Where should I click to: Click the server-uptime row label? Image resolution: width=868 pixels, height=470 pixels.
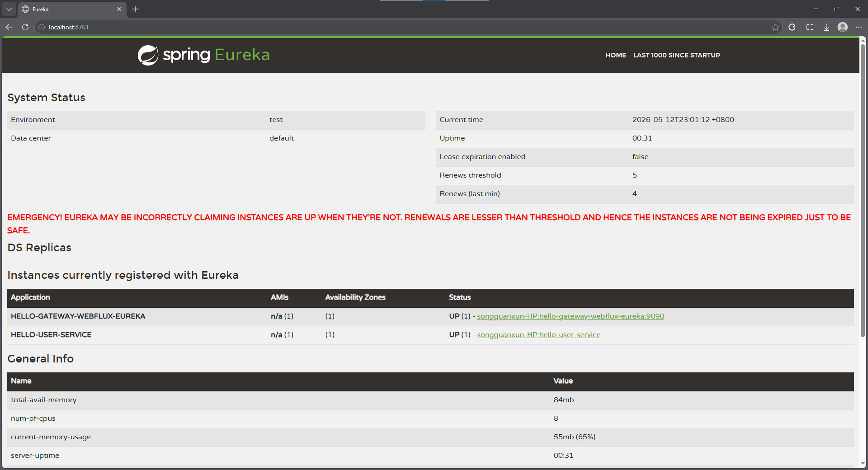click(35, 456)
